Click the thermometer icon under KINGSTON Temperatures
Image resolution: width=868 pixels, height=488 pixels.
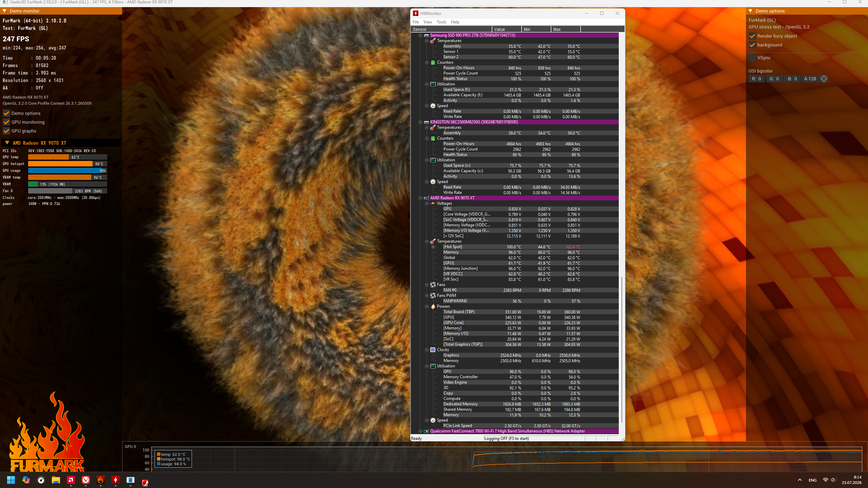point(433,127)
